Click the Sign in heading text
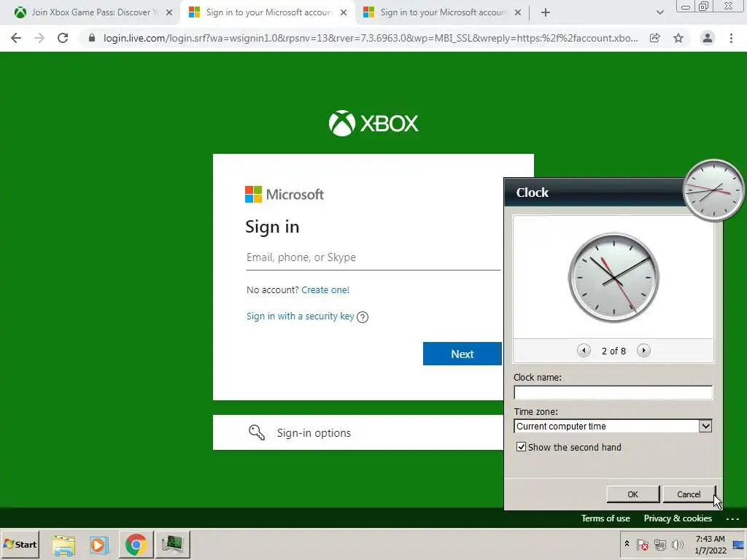 (x=272, y=227)
